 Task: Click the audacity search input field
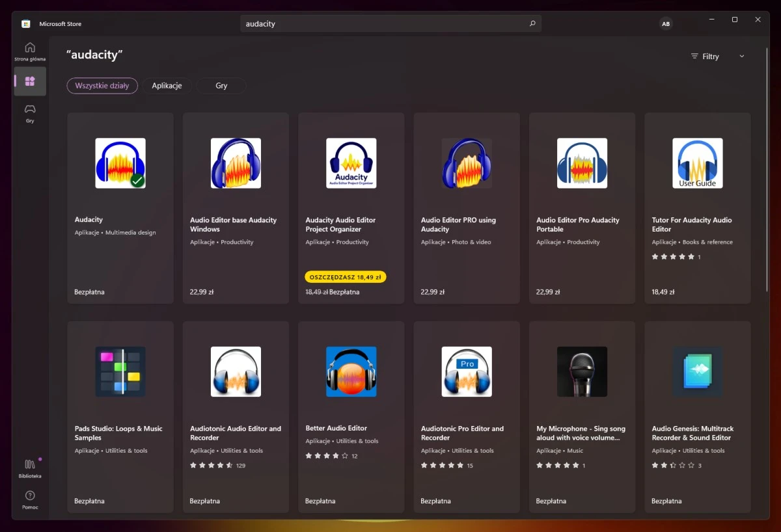click(384, 24)
